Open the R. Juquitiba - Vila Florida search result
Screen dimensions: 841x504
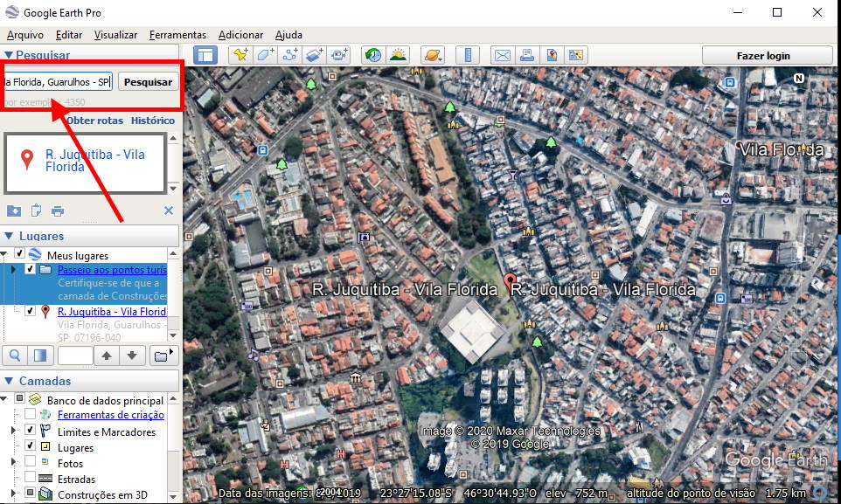point(95,161)
